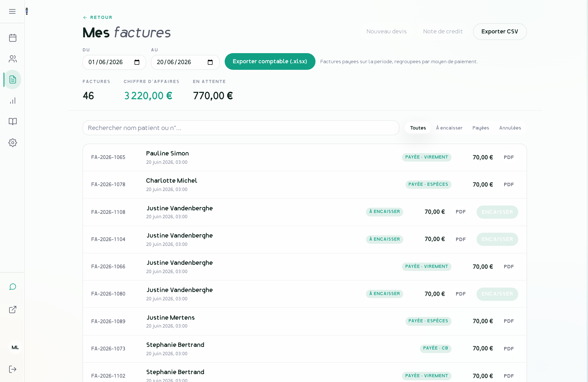Image resolution: width=588 pixels, height=382 pixels.
Task: Click the ML user avatar
Action: click(x=15, y=347)
